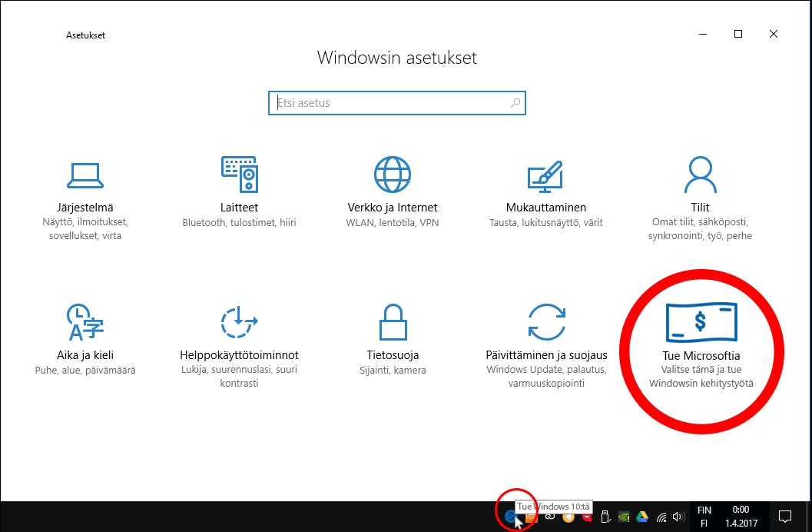
Task: Select the Mukauttaminen settings title
Action: [546, 208]
